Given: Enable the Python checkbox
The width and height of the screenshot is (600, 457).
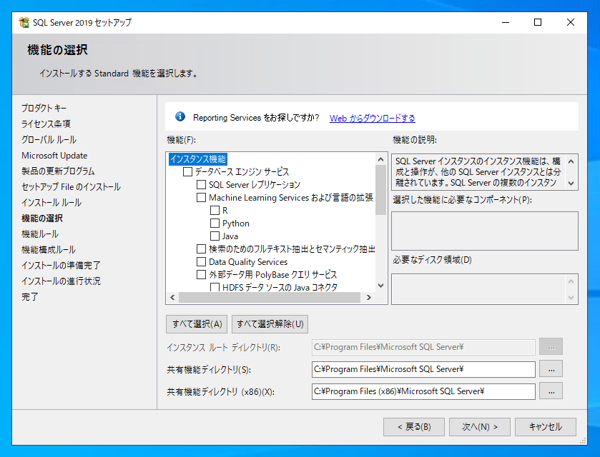Looking at the screenshot, I should coord(215,223).
